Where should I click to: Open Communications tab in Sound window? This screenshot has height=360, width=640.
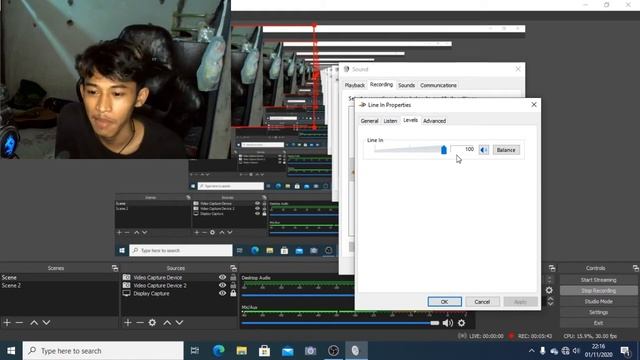click(x=438, y=85)
